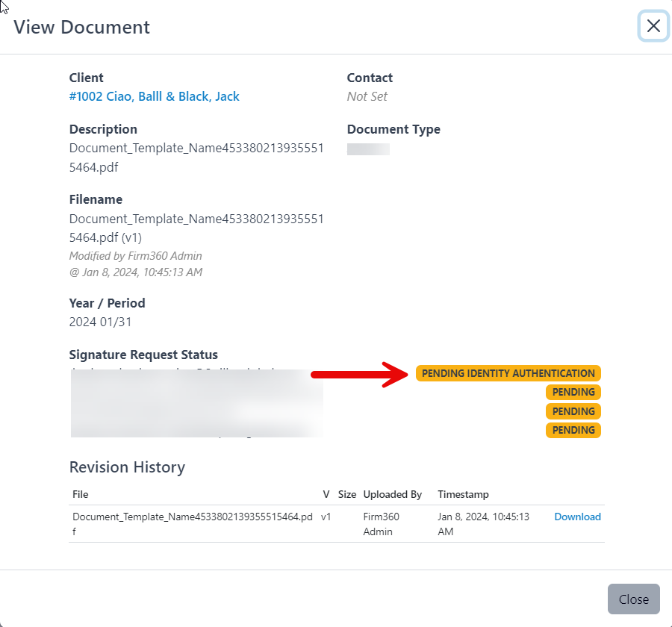Click the blurred Signature Request Status area
Image resolution: width=672 pixels, height=627 pixels.
(196, 403)
